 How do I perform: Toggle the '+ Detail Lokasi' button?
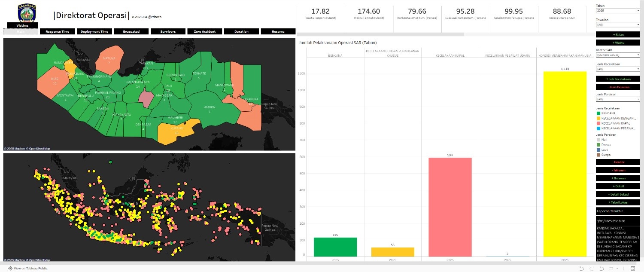[618, 194]
